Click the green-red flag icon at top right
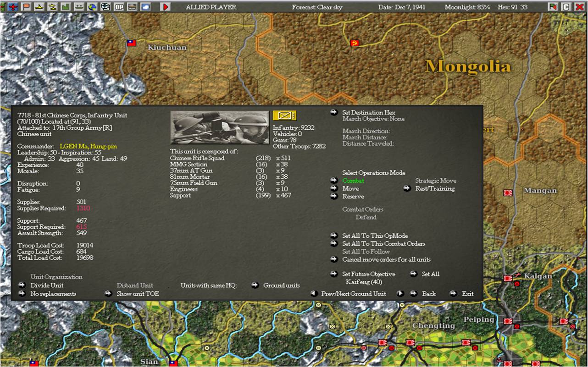Screen dimensions: 588x367 [x=554, y=7]
